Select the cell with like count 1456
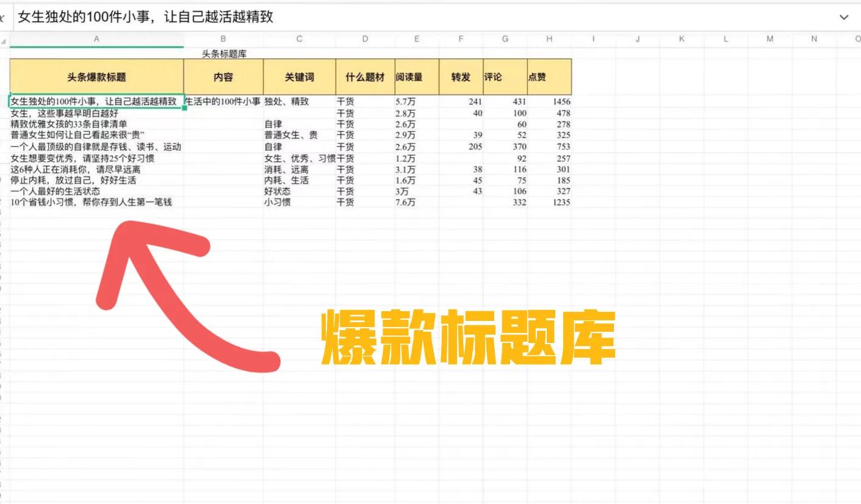The image size is (861, 504). [549, 102]
